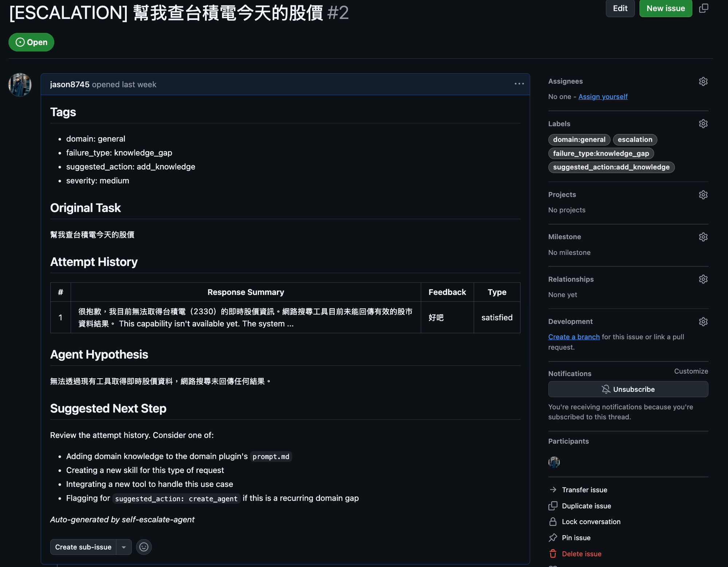Click the Edit button
The height and width of the screenshot is (567, 728).
pyautogui.click(x=620, y=8)
